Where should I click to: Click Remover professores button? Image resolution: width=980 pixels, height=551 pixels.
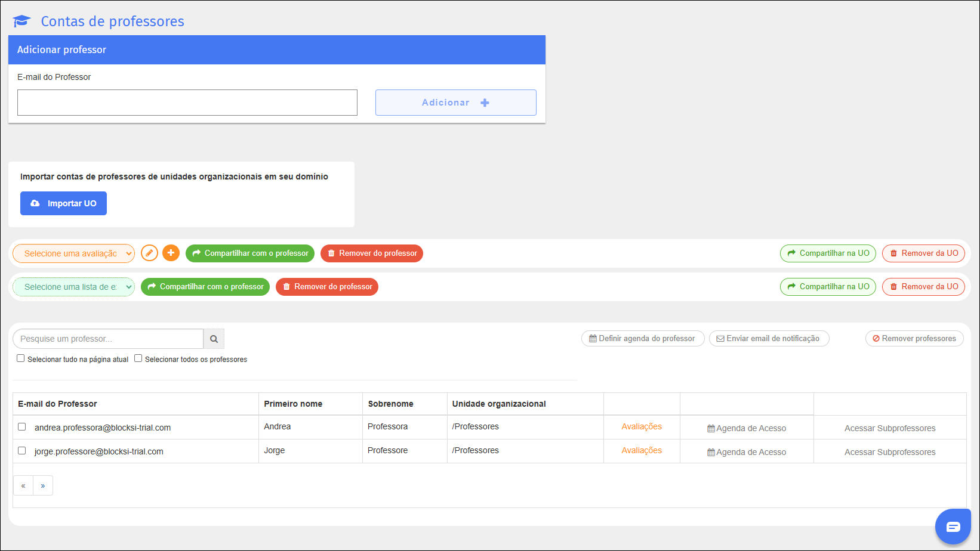(x=914, y=338)
